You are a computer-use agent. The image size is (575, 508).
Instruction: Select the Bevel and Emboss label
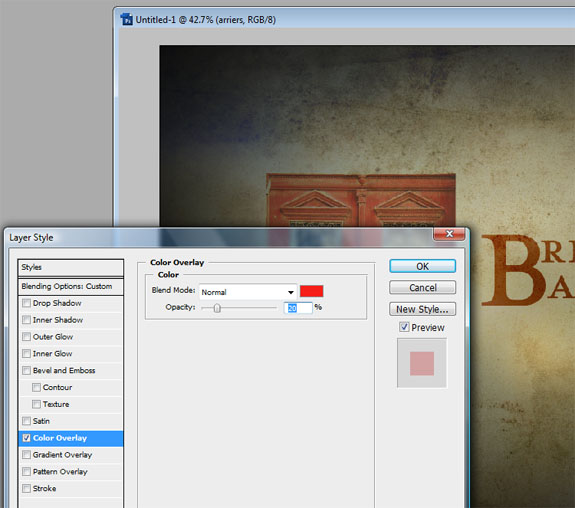pyautogui.click(x=64, y=370)
